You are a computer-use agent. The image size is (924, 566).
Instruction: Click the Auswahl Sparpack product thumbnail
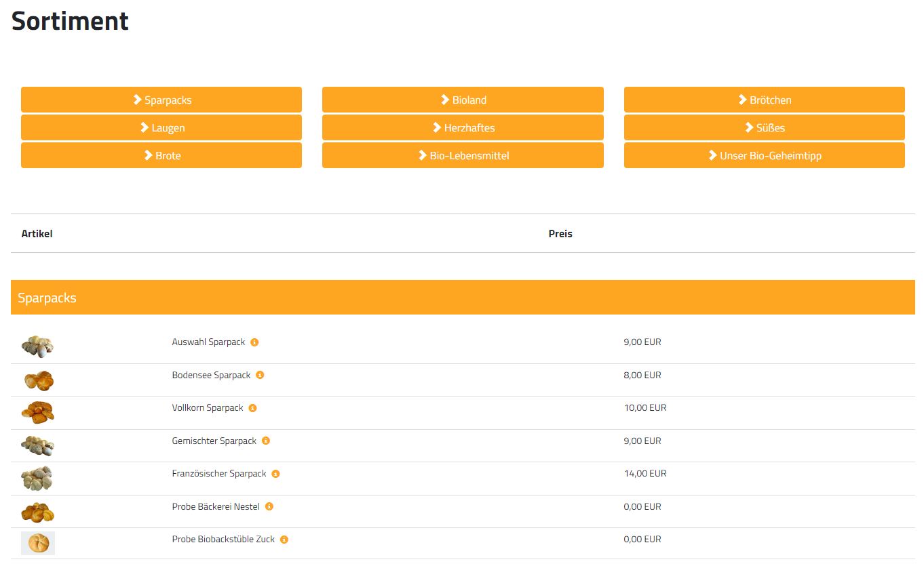pyautogui.click(x=37, y=346)
